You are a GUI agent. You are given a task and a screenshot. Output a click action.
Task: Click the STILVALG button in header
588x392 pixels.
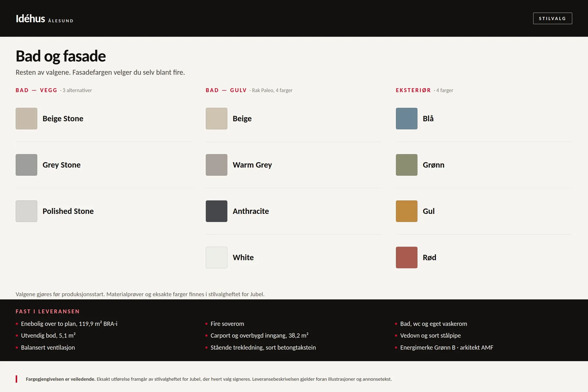pos(552,18)
